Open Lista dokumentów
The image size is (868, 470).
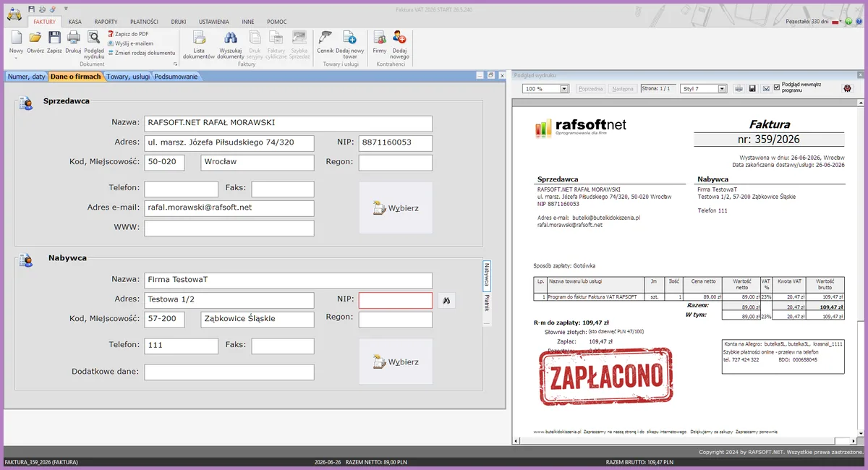[199, 44]
